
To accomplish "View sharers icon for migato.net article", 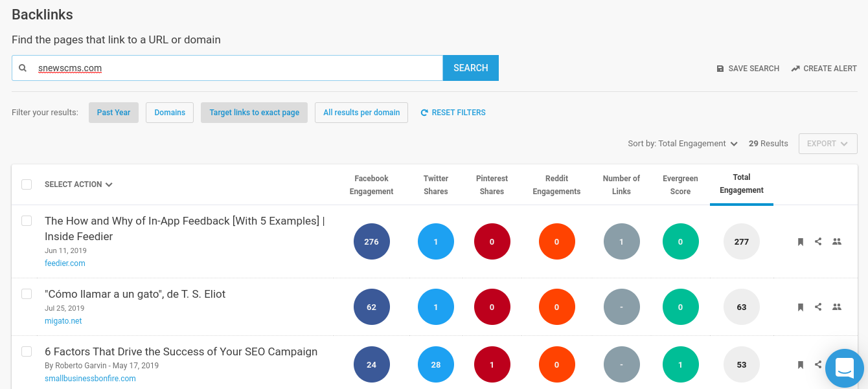I will pyautogui.click(x=837, y=307).
